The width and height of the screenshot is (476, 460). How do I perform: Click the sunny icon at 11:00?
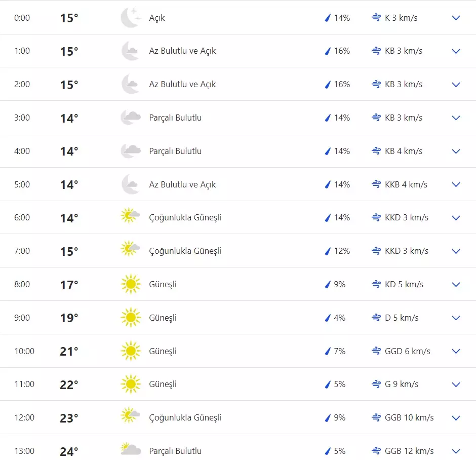click(x=130, y=384)
